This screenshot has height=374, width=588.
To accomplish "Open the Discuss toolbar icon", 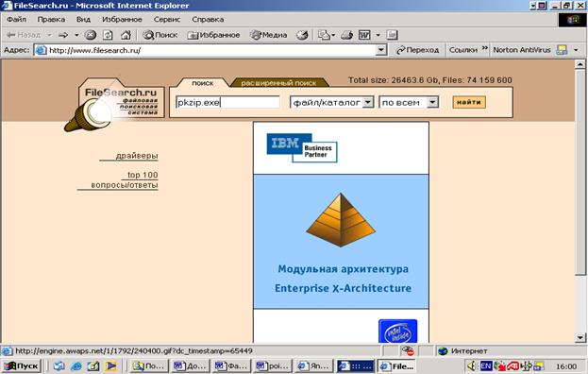I will 392,35.
